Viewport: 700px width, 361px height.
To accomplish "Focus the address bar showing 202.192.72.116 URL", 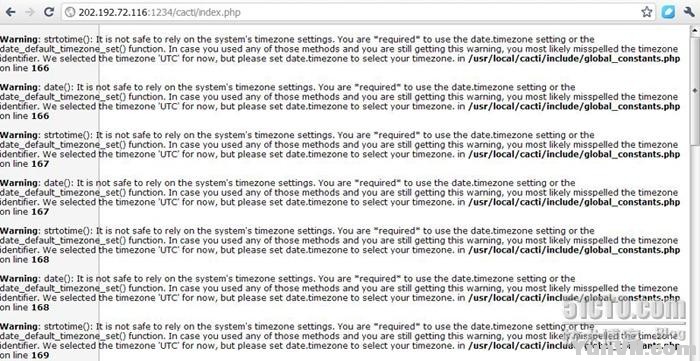I will pyautogui.click(x=358, y=12).
